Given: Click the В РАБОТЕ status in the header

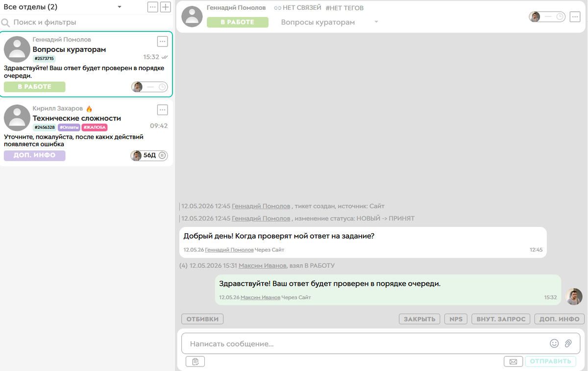Looking at the screenshot, I should [x=238, y=22].
